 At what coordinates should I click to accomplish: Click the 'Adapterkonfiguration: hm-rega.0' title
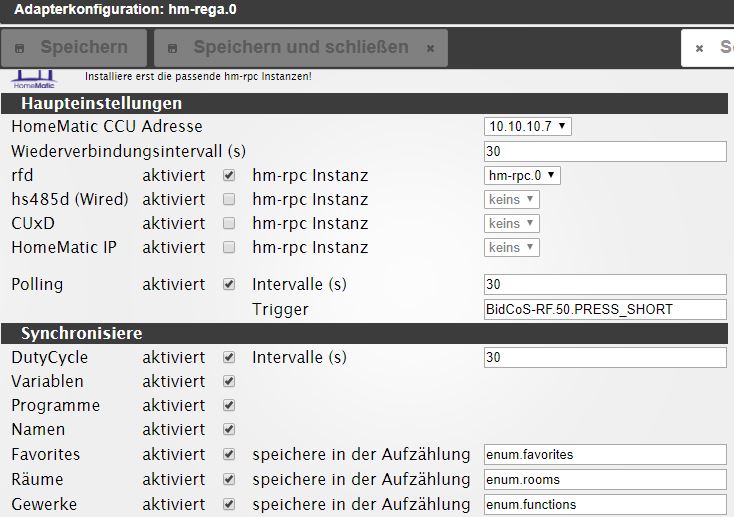(125, 9)
